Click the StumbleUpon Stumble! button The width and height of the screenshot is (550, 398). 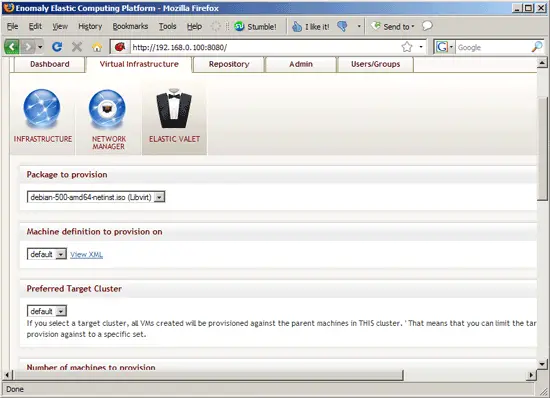(255, 26)
